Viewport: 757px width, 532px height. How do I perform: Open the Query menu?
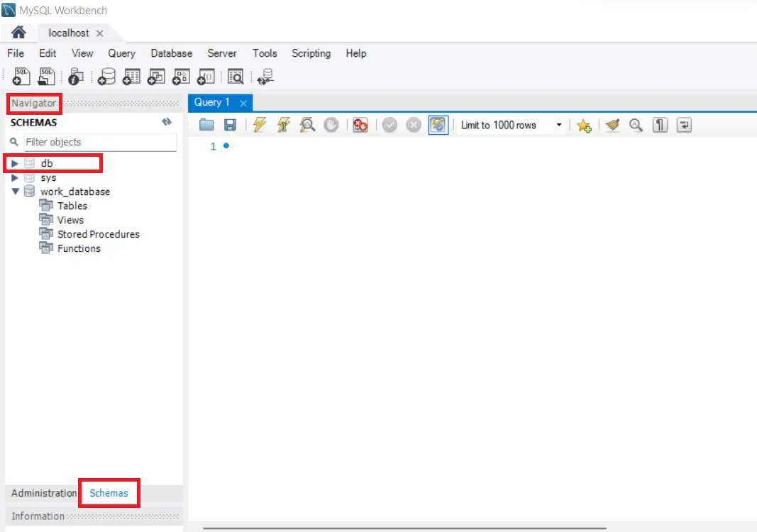pos(121,53)
